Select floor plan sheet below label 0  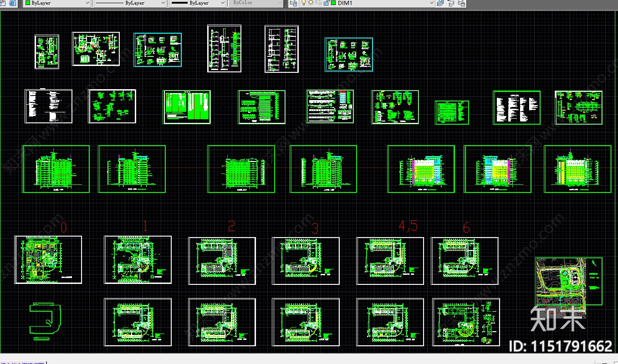(48, 260)
